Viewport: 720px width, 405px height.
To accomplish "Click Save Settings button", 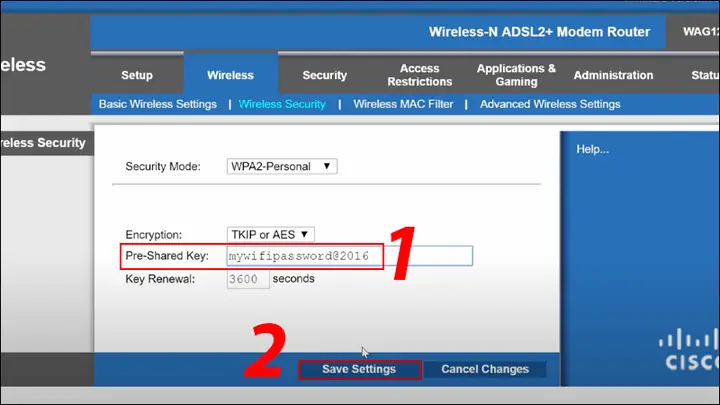I will click(359, 369).
